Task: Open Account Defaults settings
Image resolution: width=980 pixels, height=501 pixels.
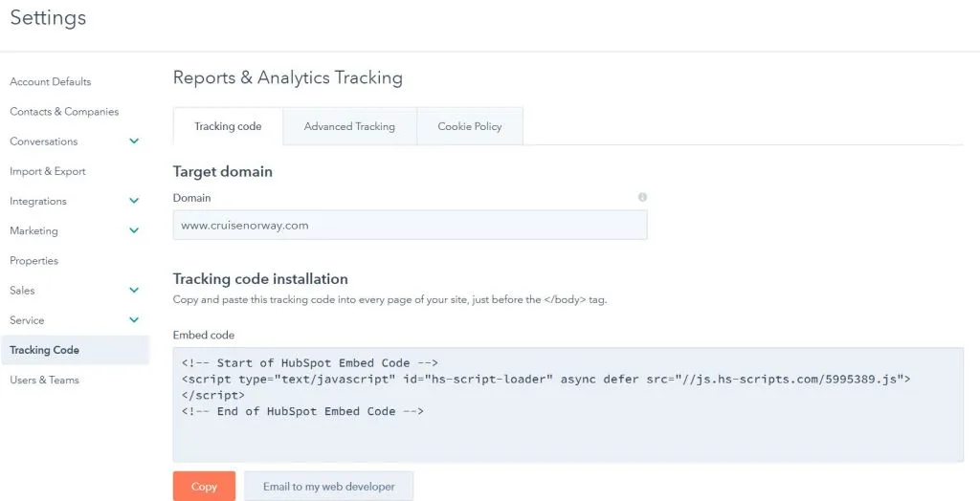Action: pos(50,82)
